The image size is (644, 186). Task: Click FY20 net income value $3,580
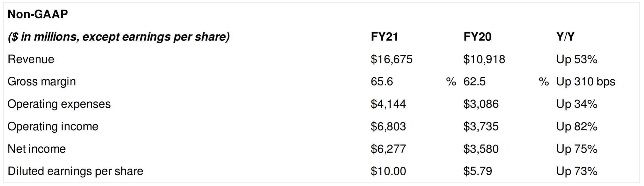[x=481, y=149]
